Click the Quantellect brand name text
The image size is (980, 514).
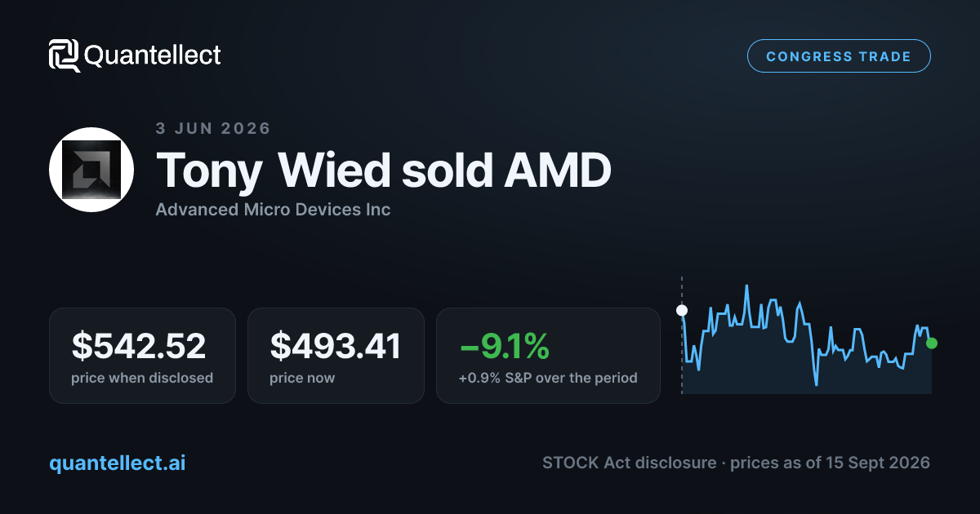[x=153, y=55]
